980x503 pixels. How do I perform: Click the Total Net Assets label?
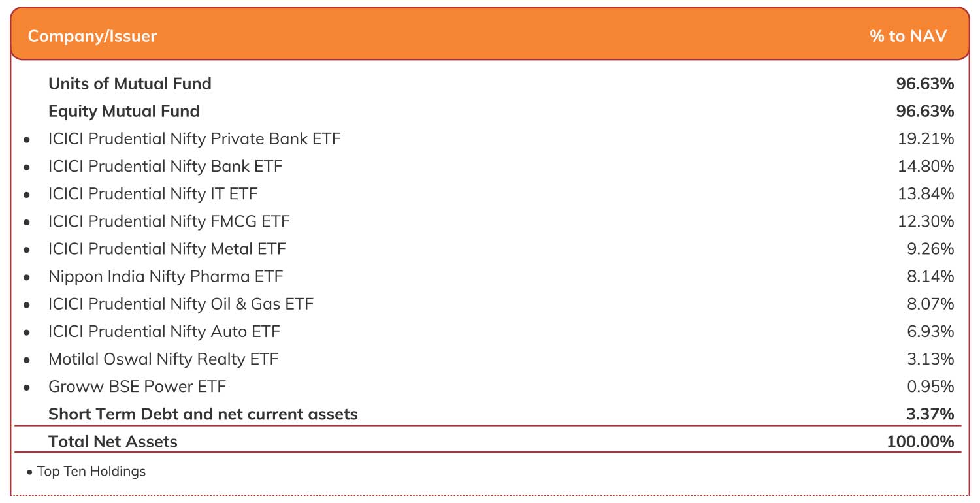113,442
